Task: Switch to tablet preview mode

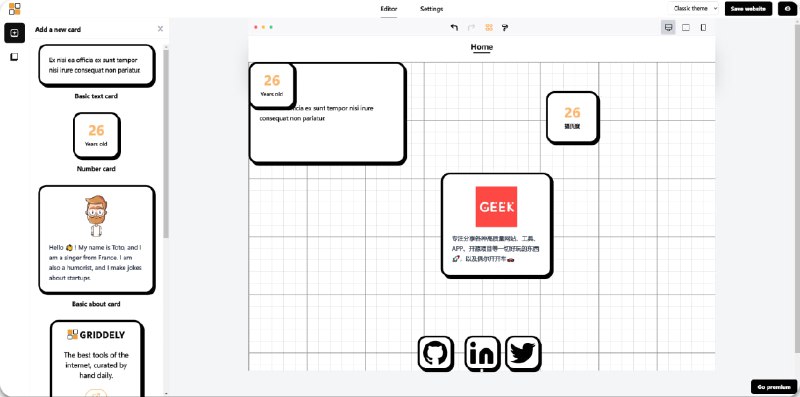Action: pos(686,28)
